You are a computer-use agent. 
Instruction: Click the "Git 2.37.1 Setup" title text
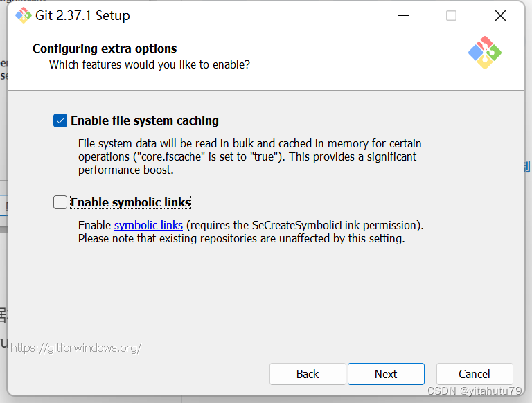pos(82,15)
